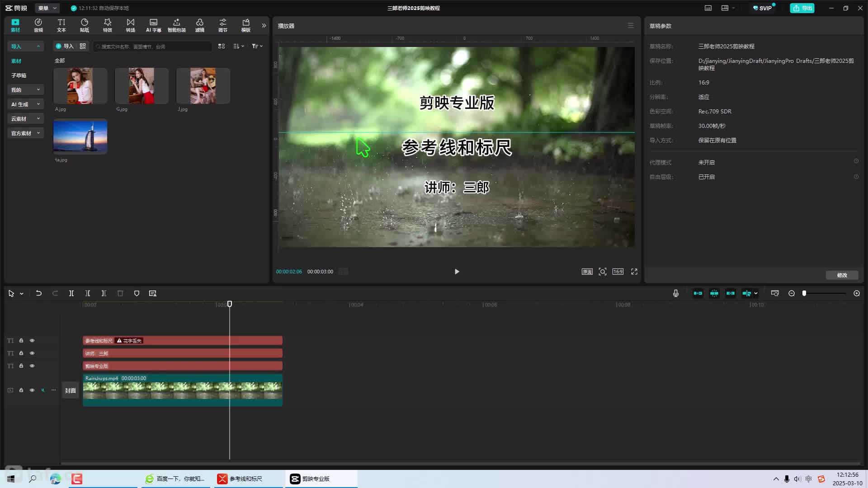
Task: Click the 修改 button in draft parameters
Action: click(842, 275)
